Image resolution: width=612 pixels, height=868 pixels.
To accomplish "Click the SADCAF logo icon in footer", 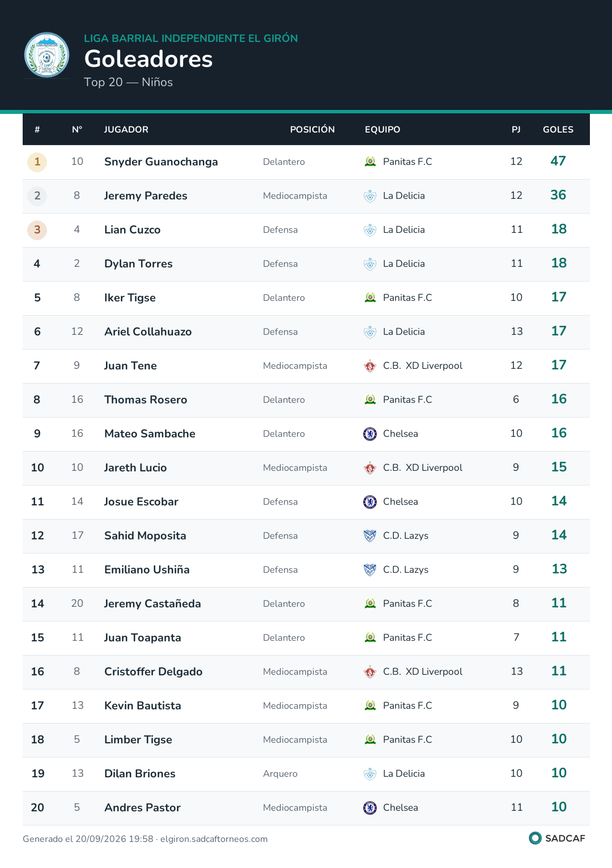I will point(535,838).
